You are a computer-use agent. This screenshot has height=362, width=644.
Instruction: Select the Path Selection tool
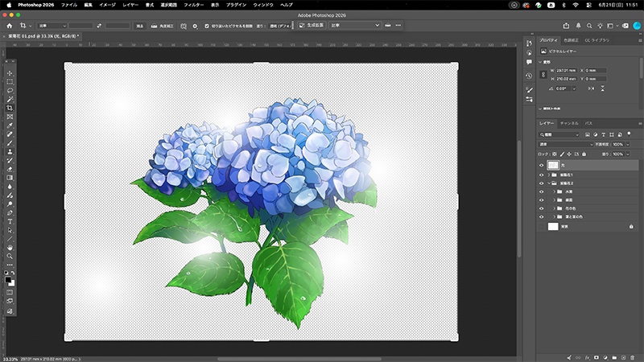tap(10, 230)
